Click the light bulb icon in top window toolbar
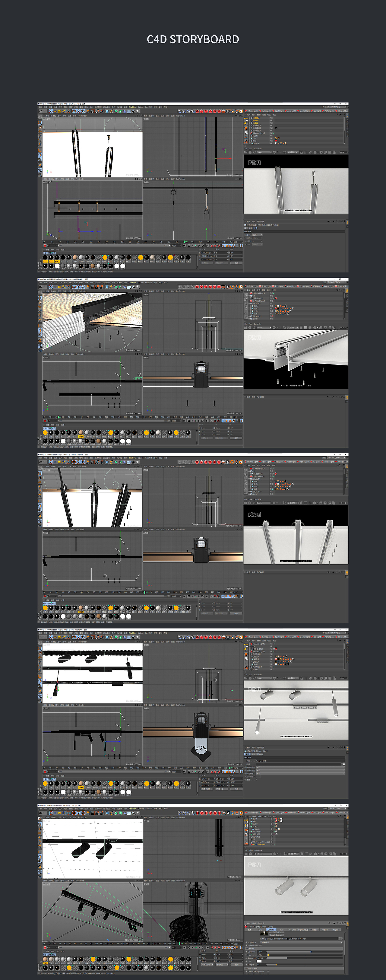The height and width of the screenshot is (980, 386). pyautogui.click(x=138, y=111)
